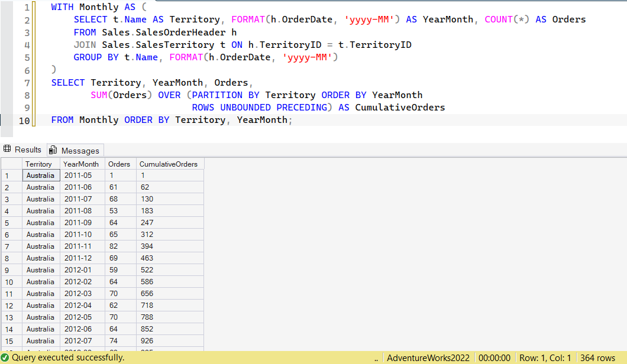Click the Orders cell 82
Screen dimensions: 627x364
(x=120, y=246)
